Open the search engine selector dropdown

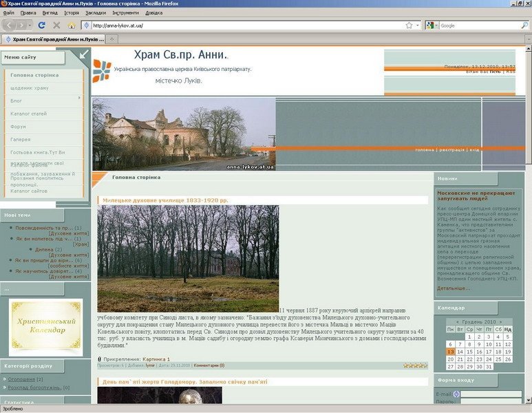coord(432,25)
